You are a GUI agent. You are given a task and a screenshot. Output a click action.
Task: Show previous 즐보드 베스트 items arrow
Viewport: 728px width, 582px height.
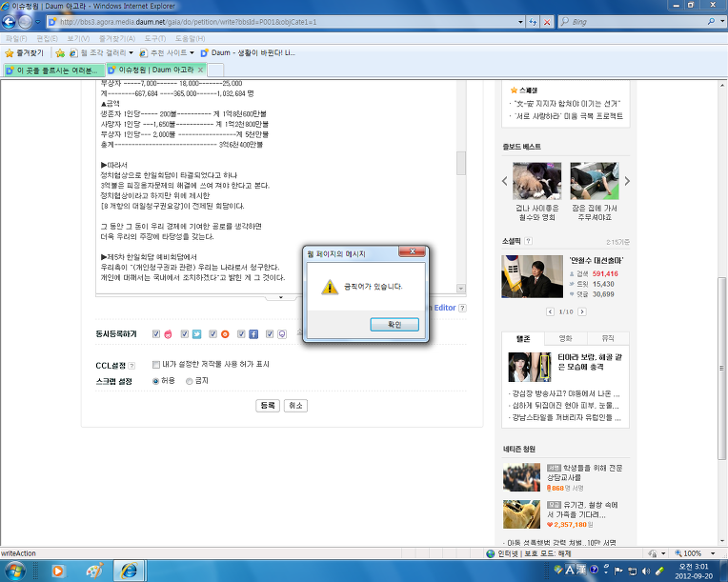point(505,181)
